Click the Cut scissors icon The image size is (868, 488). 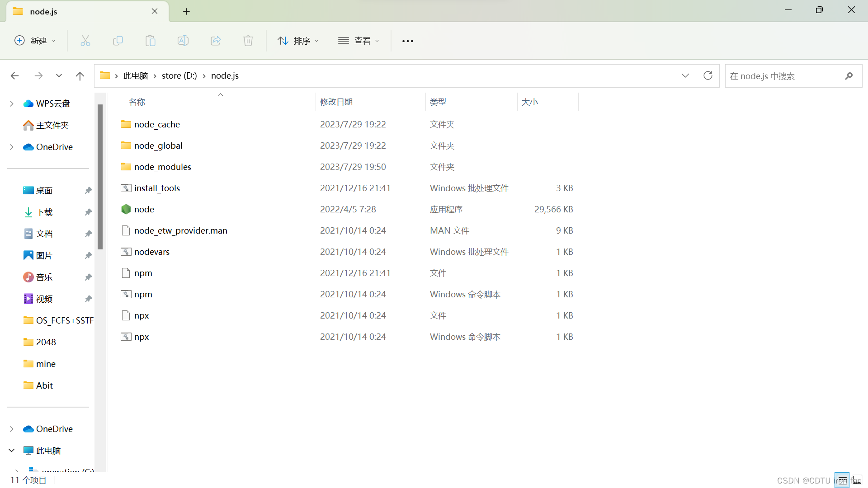[x=85, y=41]
